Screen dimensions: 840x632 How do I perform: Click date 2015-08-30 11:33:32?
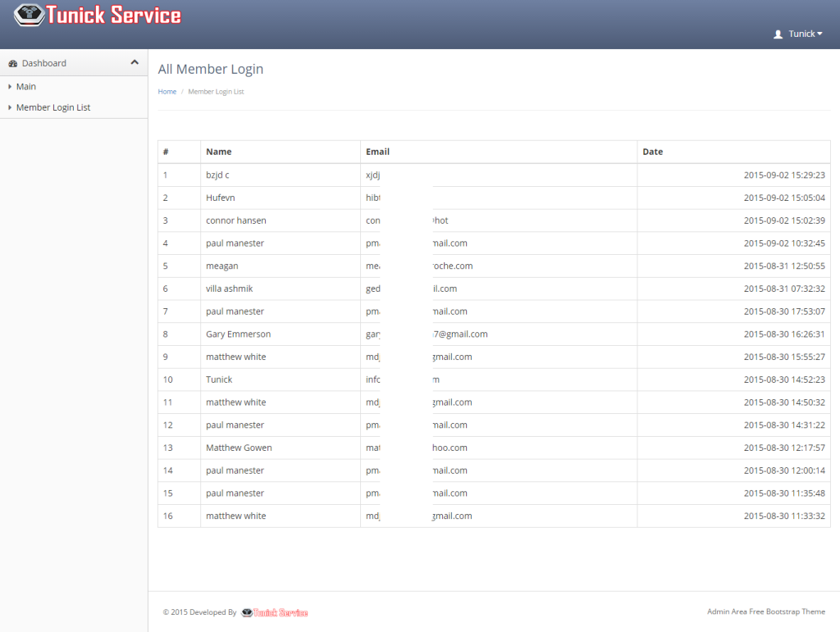click(x=784, y=516)
